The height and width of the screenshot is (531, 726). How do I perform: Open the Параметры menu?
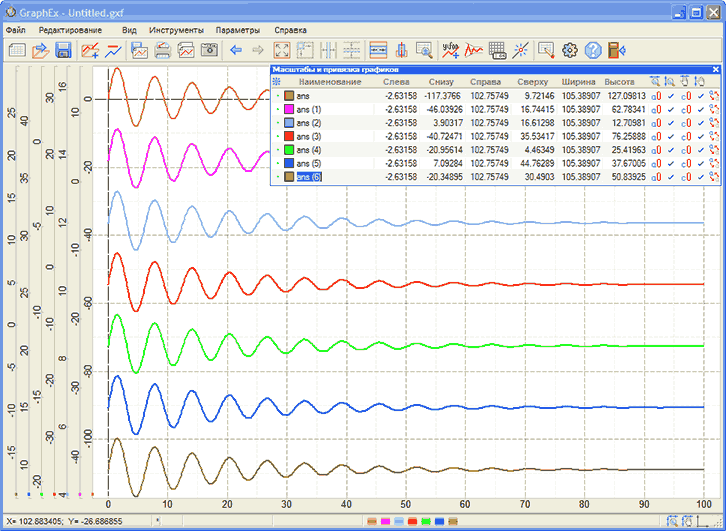coord(237,30)
